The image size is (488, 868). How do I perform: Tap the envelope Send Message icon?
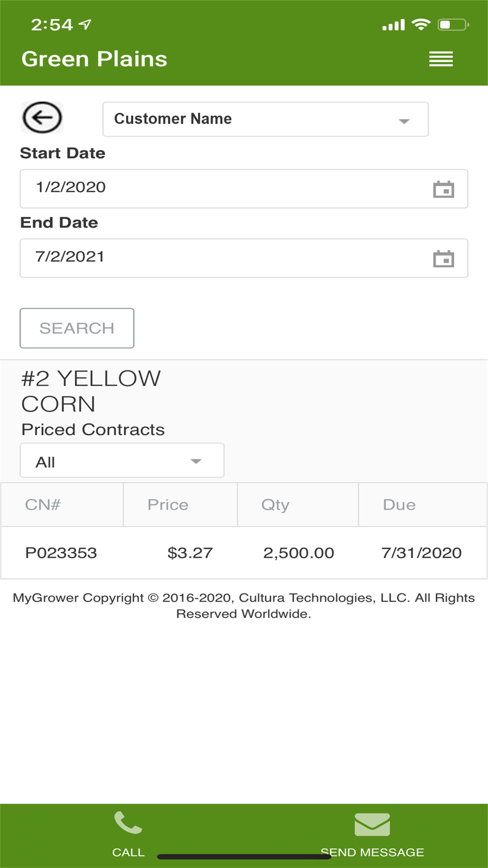pyautogui.click(x=372, y=825)
